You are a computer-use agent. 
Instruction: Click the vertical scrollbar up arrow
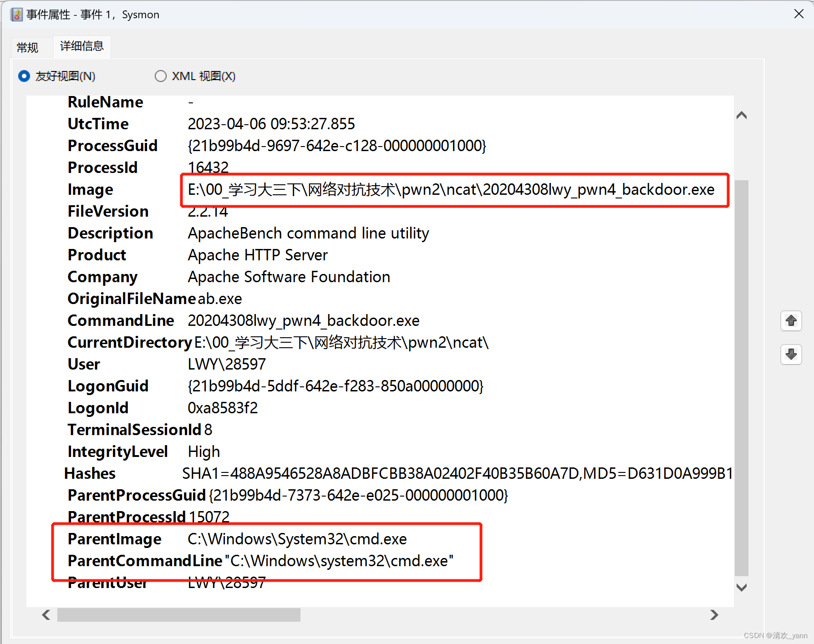(x=742, y=116)
